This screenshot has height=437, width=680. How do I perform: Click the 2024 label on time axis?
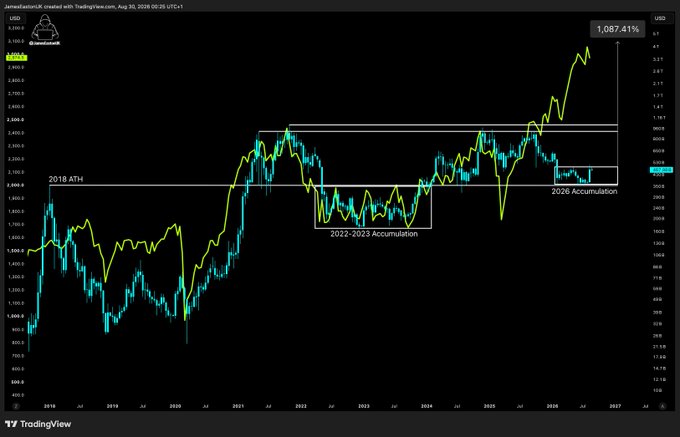click(427, 406)
